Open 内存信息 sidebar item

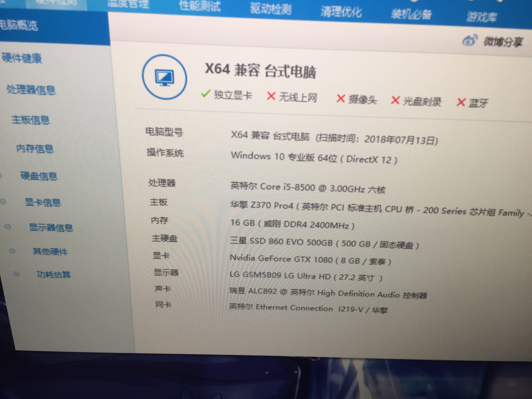[35, 149]
